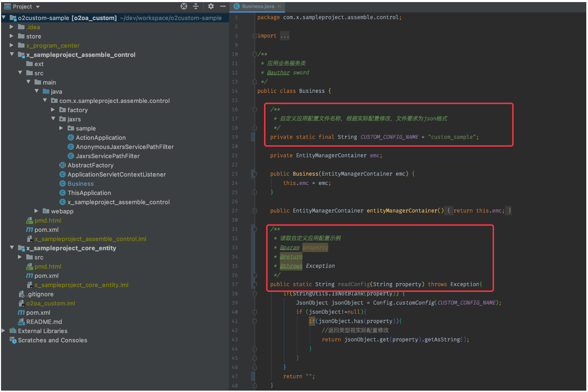Screen dimensions: 588x392
Task: Expand the .idea folder
Action: coord(11,27)
